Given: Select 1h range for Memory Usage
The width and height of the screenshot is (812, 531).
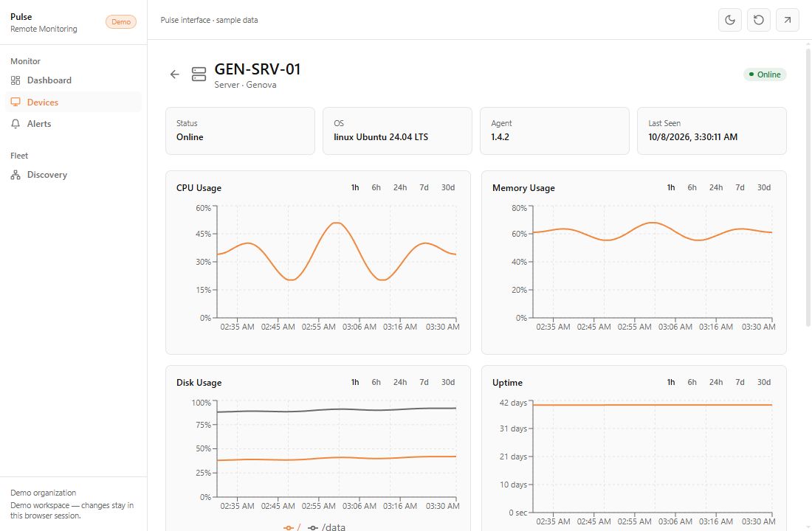Looking at the screenshot, I should point(670,187).
